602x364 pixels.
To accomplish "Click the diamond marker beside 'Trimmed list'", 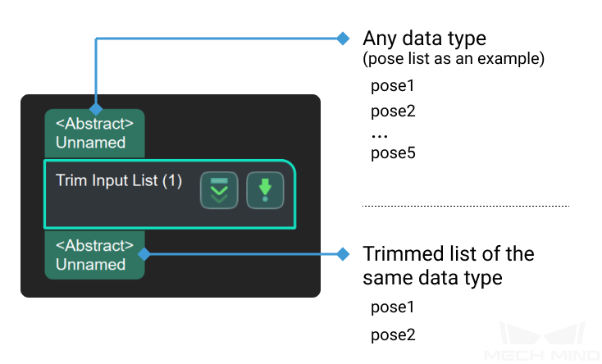I will pyautogui.click(x=344, y=254).
